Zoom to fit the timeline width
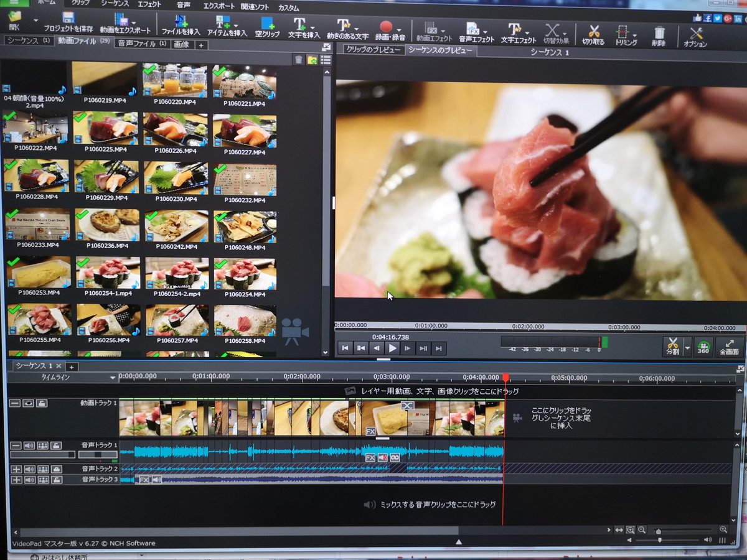 (619, 530)
